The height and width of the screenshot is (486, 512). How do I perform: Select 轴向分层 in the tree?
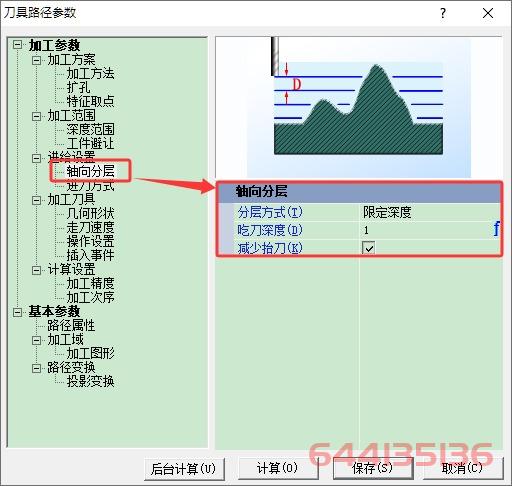90,171
